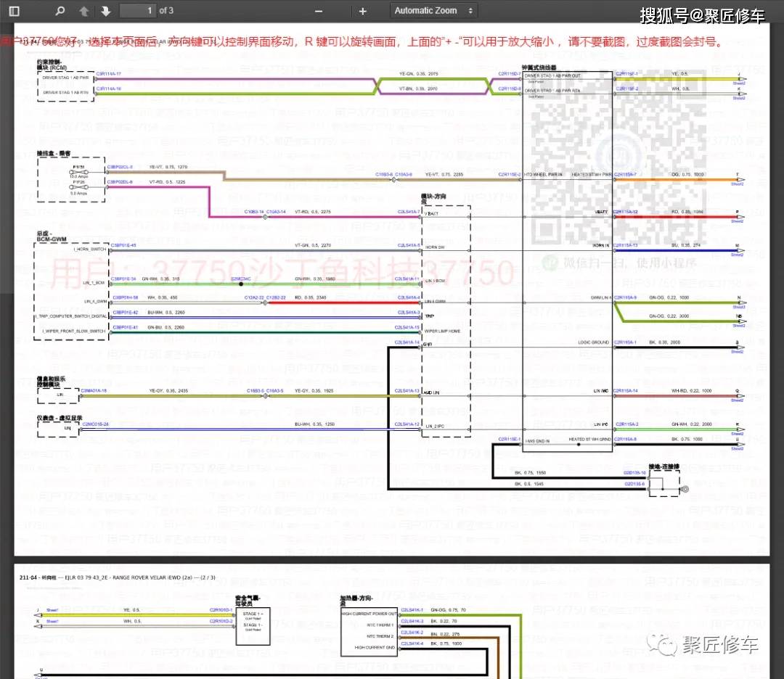Viewport: 784px width, 679px height.
Task: Click the 'YE-VT, 0.75, 2285' wire label
Action: (444, 174)
